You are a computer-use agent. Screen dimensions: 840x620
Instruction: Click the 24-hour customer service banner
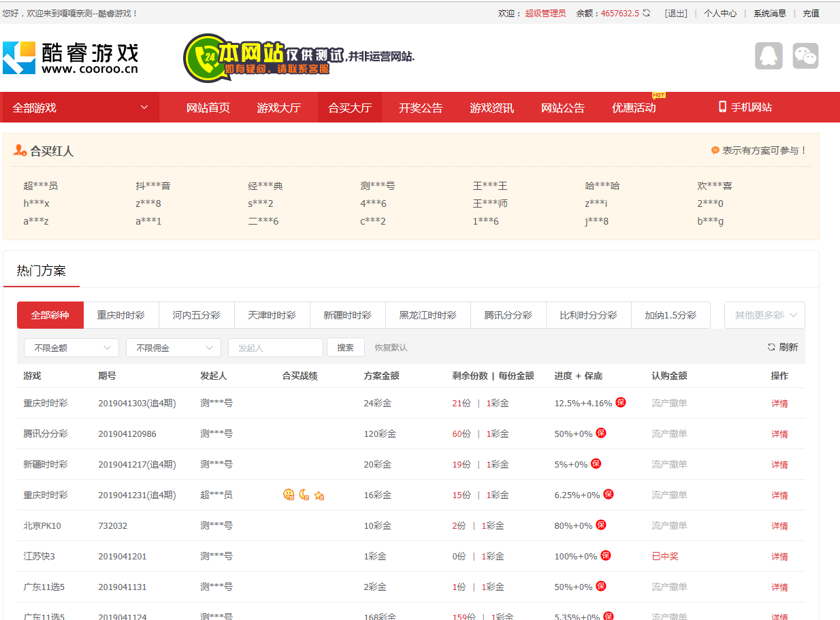298,58
